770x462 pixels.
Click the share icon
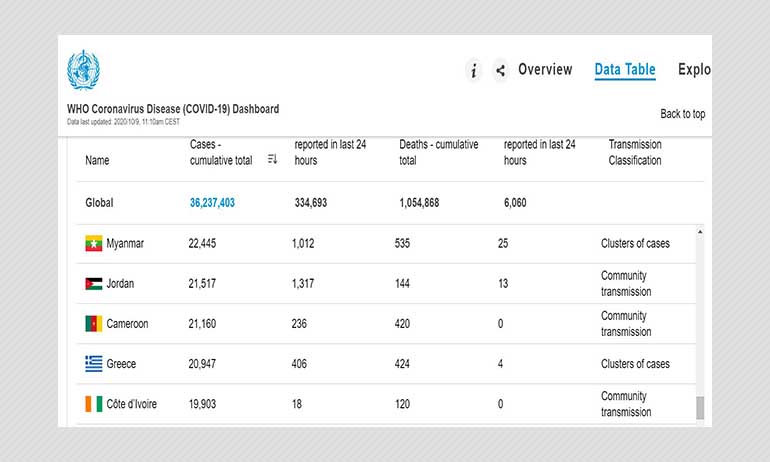(500, 71)
